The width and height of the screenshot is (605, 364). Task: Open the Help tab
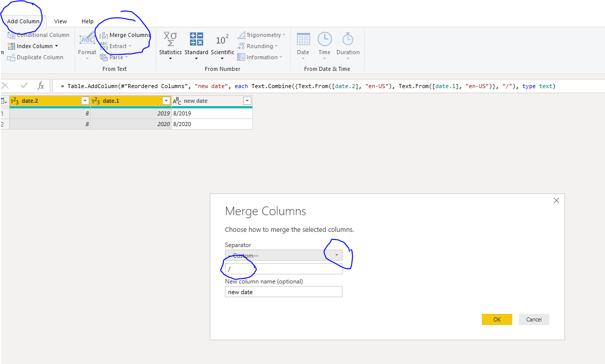87,21
